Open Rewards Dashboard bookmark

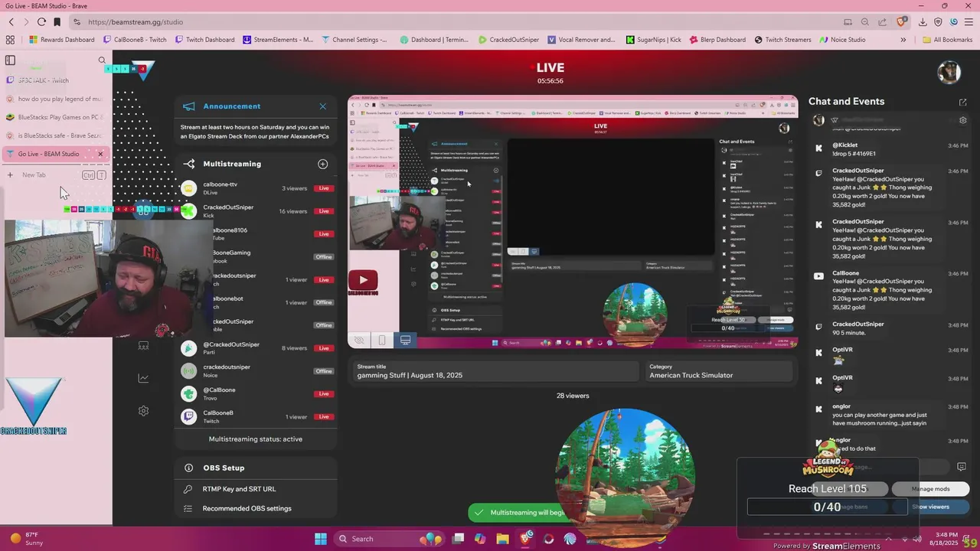(x=63, y=40)
